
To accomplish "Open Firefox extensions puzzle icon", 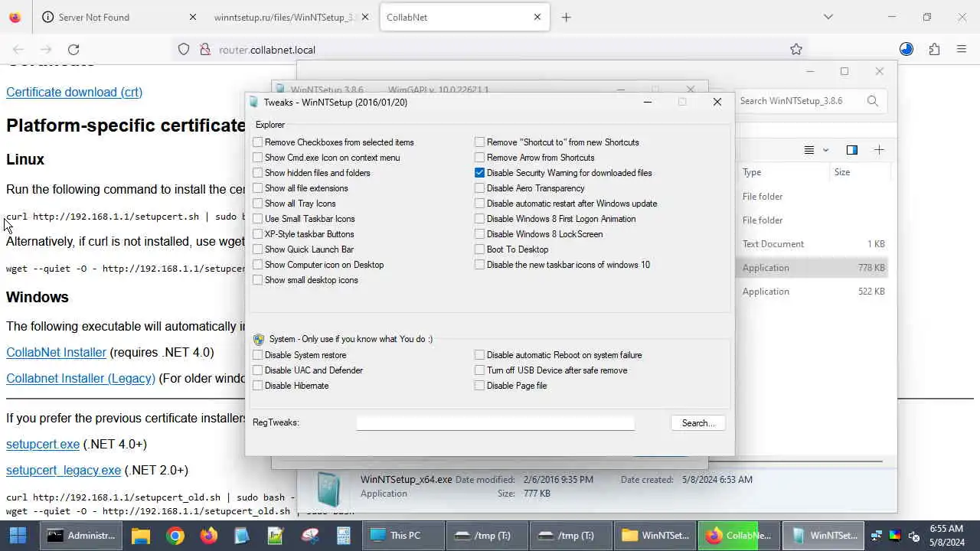I will (x=934, y=50).
